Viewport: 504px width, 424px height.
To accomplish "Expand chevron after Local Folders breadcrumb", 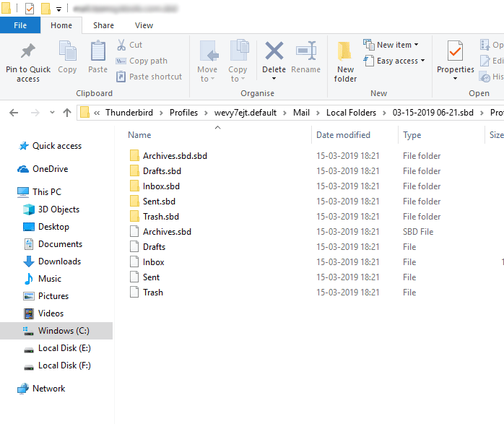I will pos(384,113).
